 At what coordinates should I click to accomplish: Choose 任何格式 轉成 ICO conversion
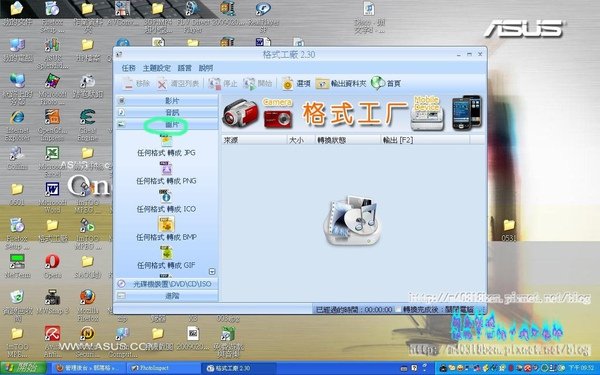click(166, 202)
